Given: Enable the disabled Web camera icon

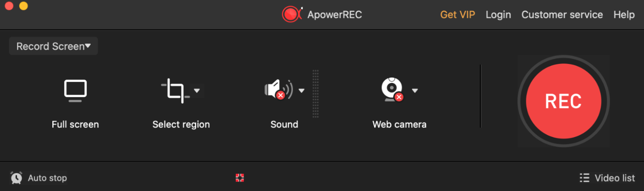Looking at the screenshot, I should tap(392, 90).
